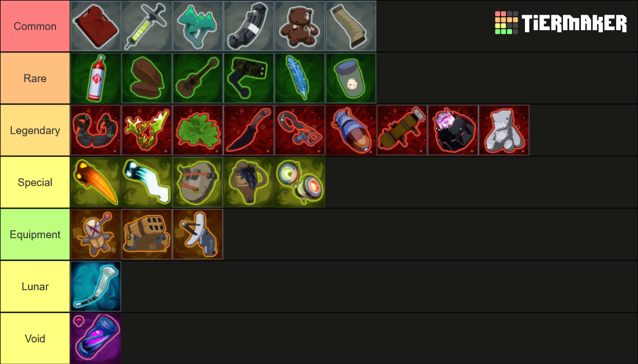Select the ukulele item in Rare row

(x=198, y=78)
